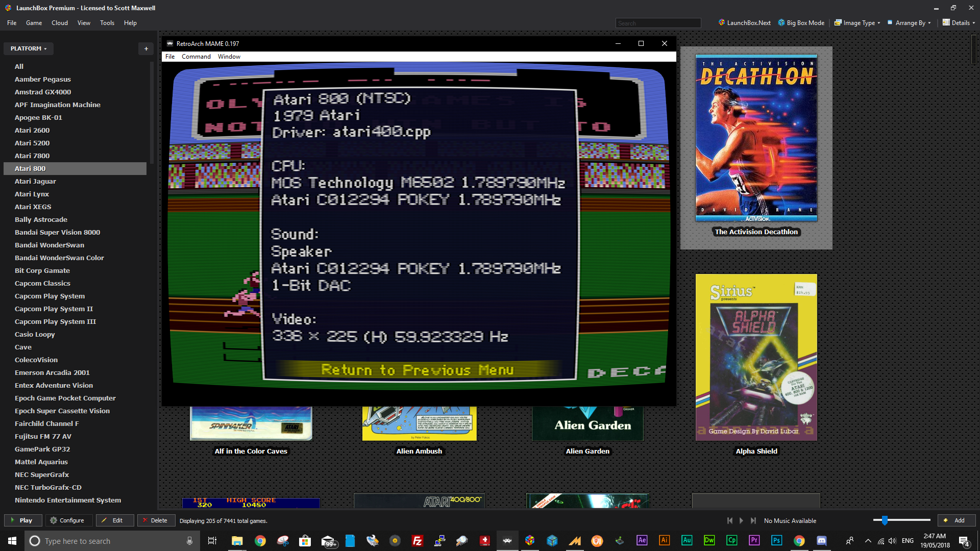Viewport: 980px width, 551px height.
Task: Open RetroArch taskbar icon
Action: [x=507, y=541]
